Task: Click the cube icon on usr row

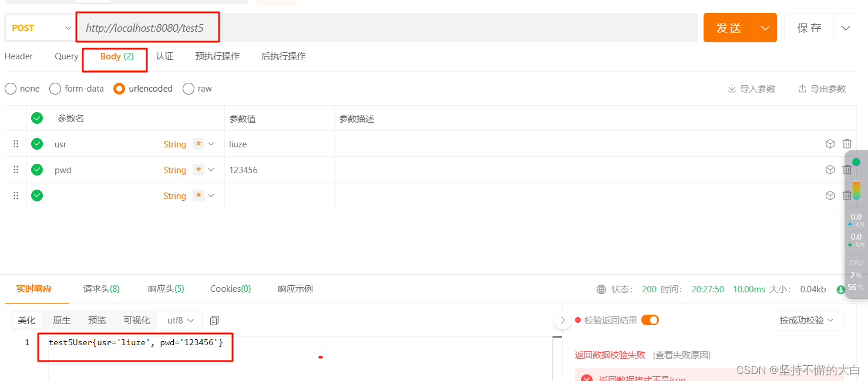Action: click(x=830, y=144)
